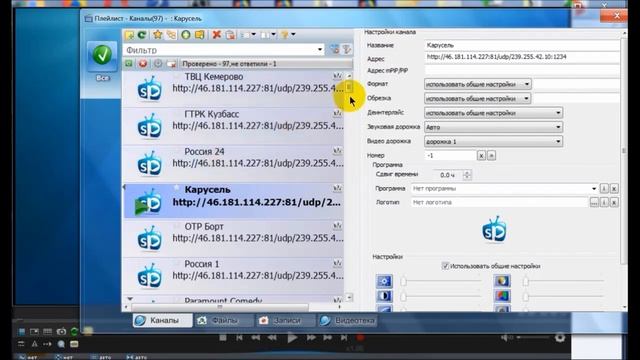Switch to the Каналы tab
640x360 pixels.
(162, 320)
